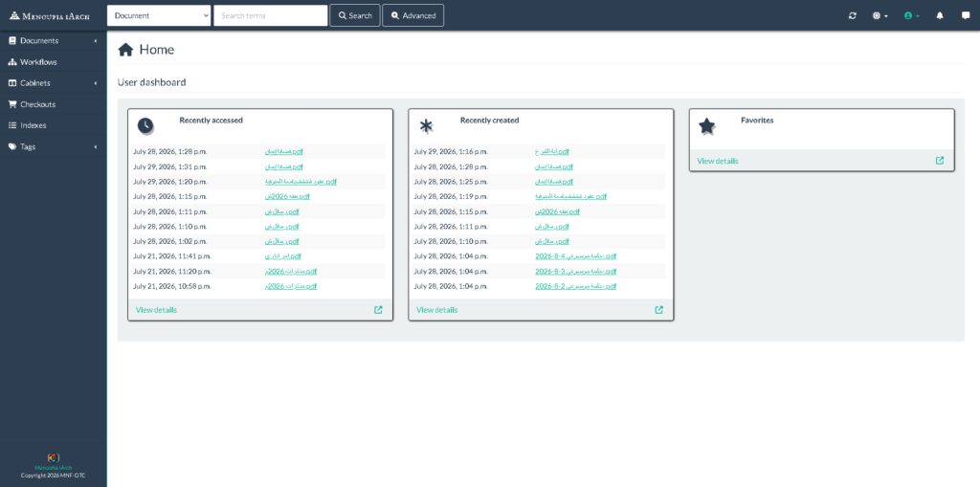
Task: Click the Cabinets columns icon in sidebar
Action: coord(11,83)
